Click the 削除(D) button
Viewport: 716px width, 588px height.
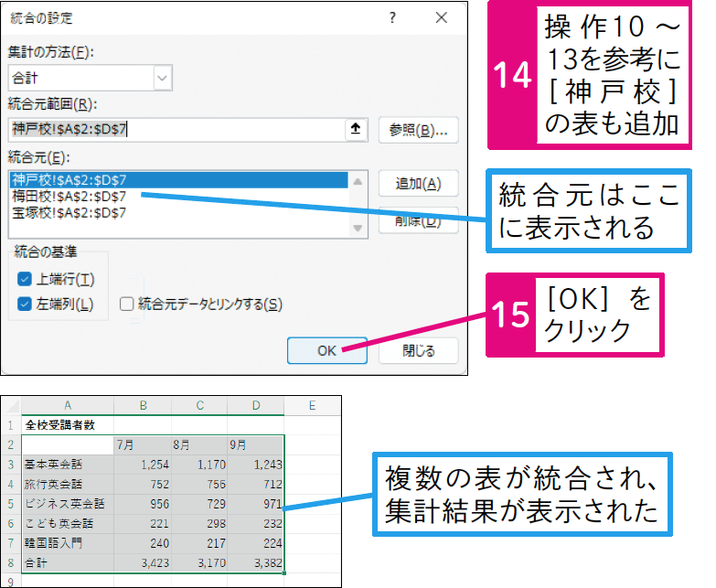tap(418, 222)
